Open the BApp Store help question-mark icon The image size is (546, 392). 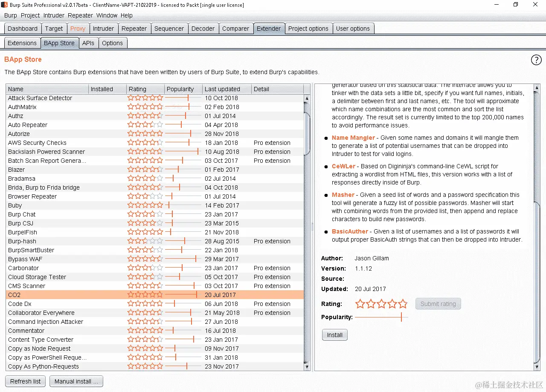[536, 60]
